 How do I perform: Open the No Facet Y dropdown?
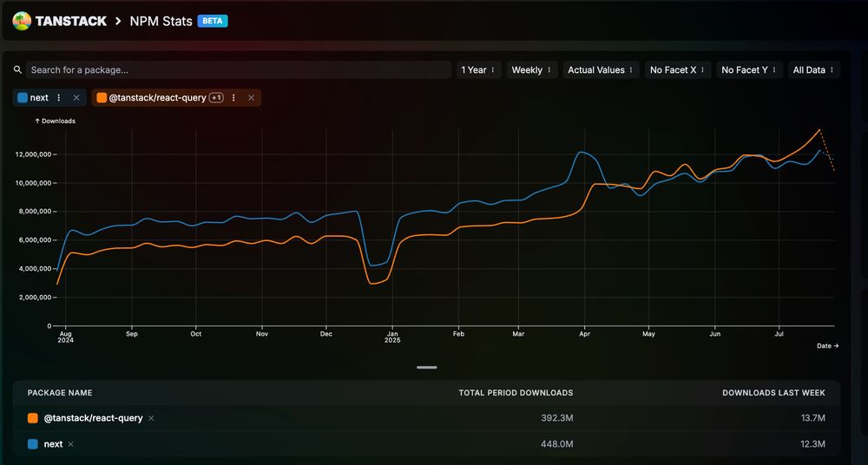tap(750, 69)
